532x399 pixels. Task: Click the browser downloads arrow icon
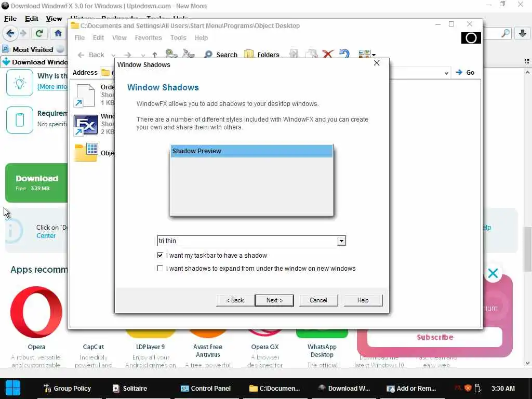coord(523,33)
